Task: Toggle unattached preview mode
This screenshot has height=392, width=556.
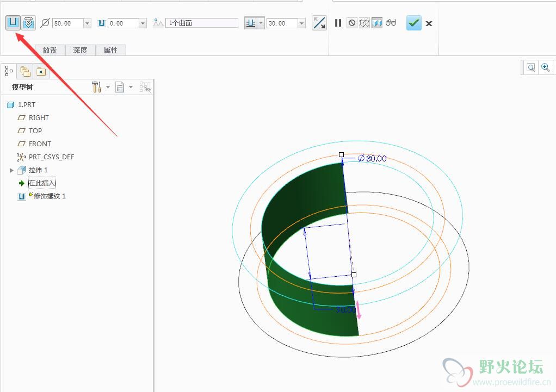Action: pyautogui.click(x=365, y=23)
